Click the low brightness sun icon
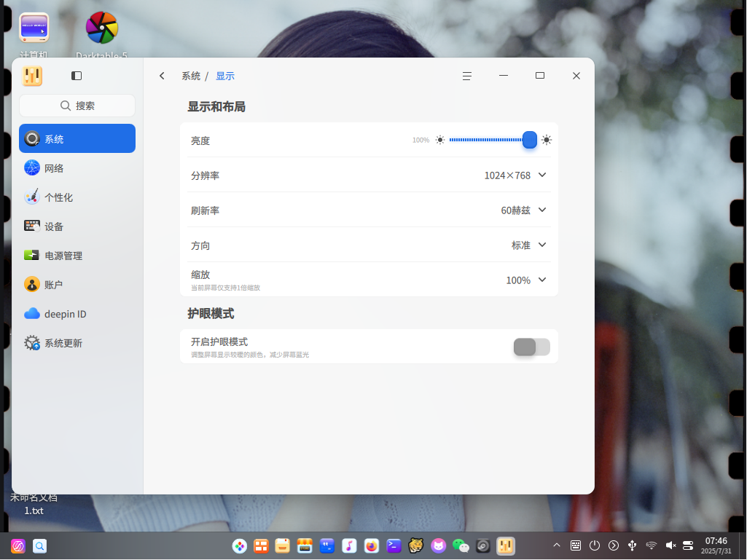 click(x=440, y=140)
